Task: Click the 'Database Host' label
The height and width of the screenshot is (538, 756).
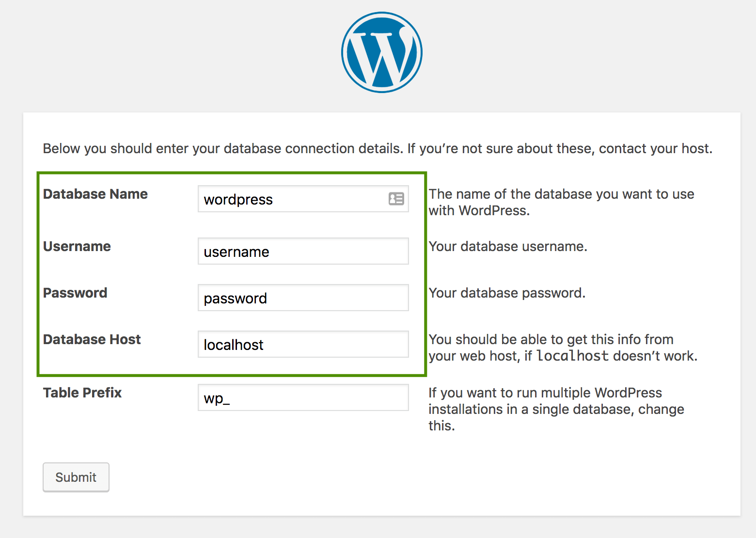Action: coord(92,339)
